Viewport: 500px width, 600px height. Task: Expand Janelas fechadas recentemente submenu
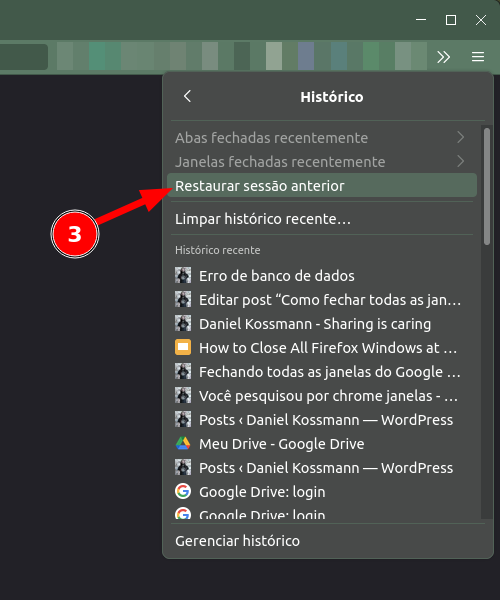pos(322,162)
